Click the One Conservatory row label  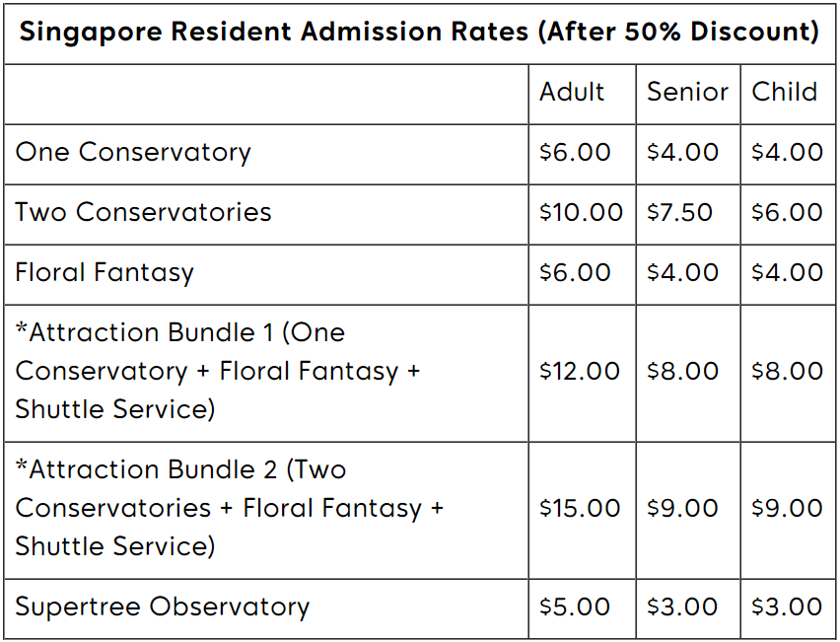click(x=133, y=153)
